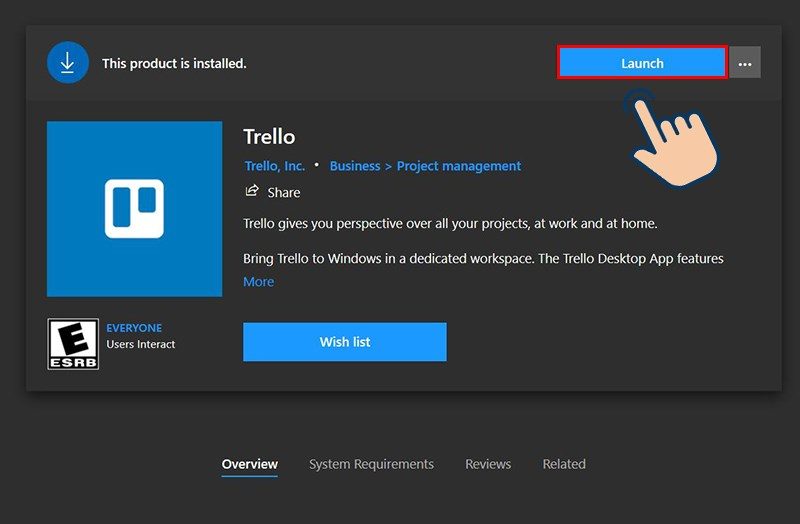Add Trello via the Wish list button
The image size is (800, 524).
click(344, 342)
